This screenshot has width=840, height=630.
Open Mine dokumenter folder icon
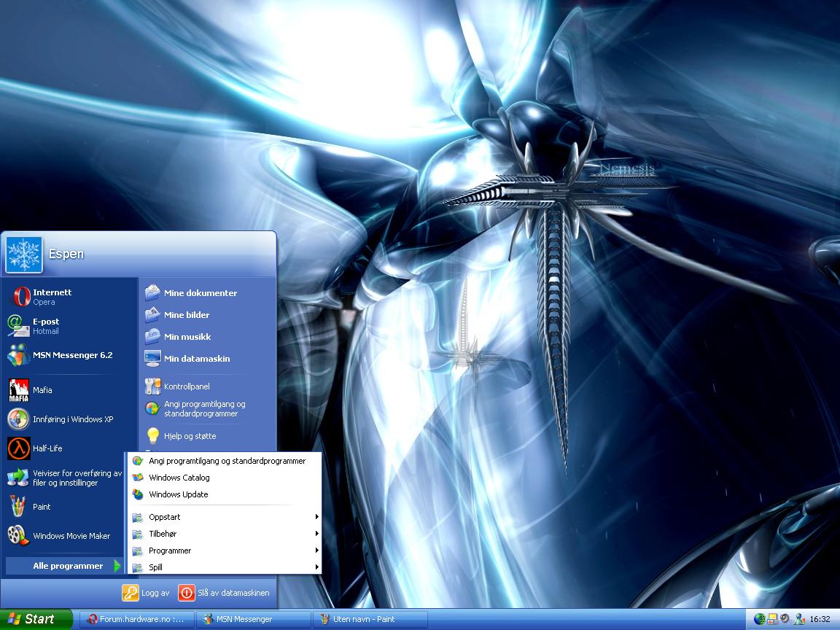point(152,292)
